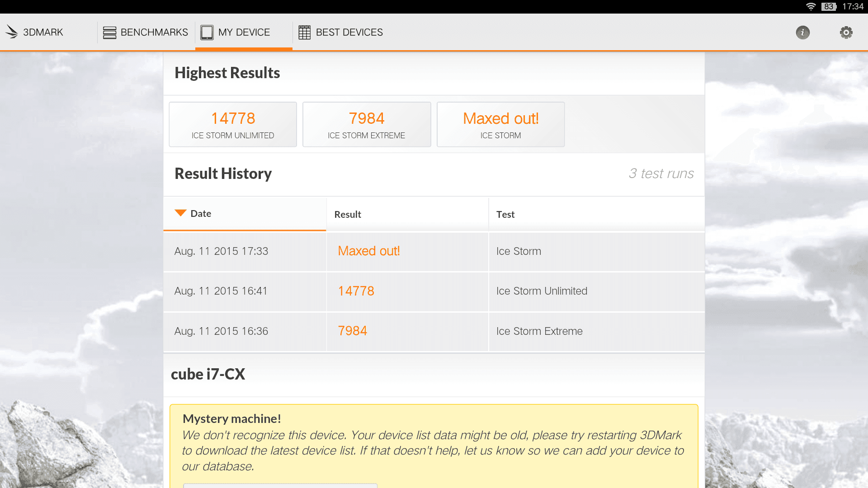Viewport: 868px width, 488px height.
Task: Click the 3 test runs label
Action: coord(661,174)
